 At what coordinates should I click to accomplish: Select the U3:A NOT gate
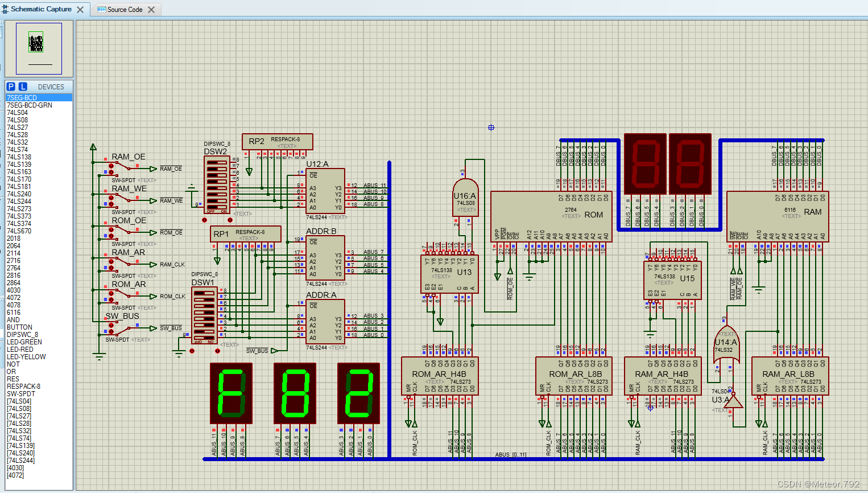point(733,401)
